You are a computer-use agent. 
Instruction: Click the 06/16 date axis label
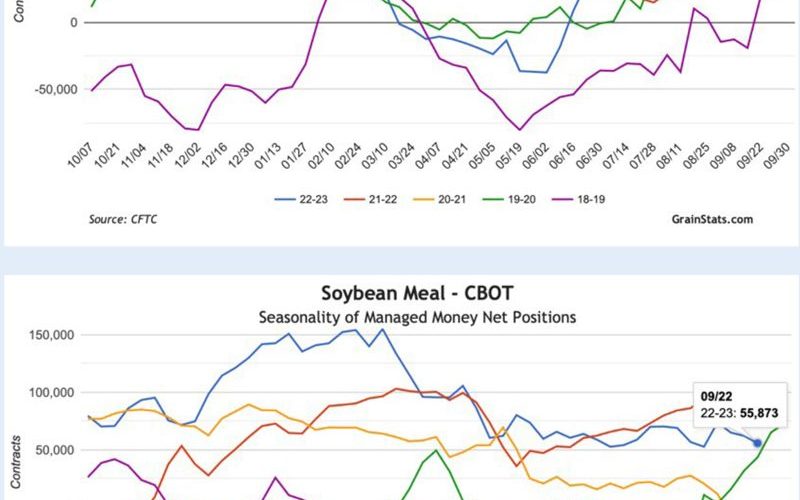(x=562, y=155)
